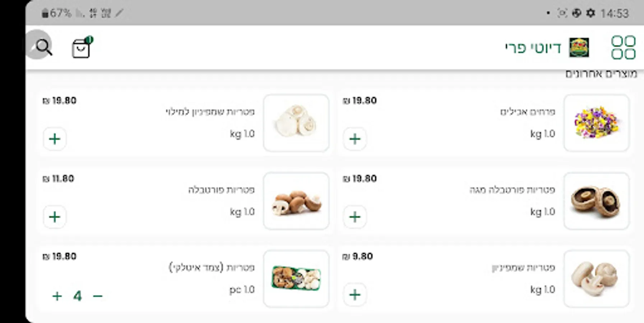Open the categories grid menu

(623, 47)
